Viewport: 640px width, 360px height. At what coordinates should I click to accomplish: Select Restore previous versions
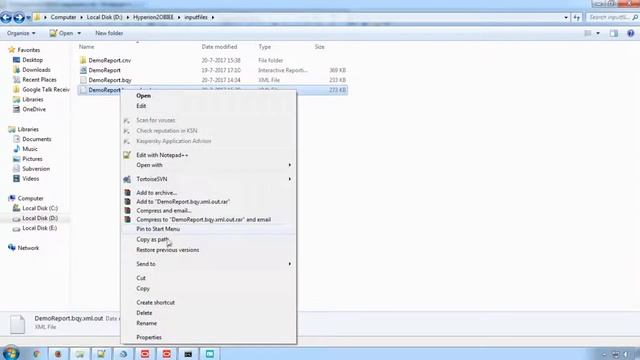(x=168, y=250)
